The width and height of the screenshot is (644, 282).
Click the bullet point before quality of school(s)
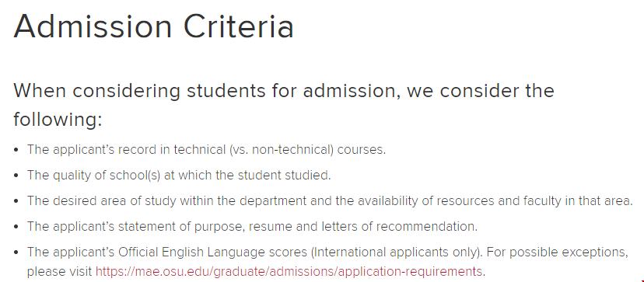point(16,176)
